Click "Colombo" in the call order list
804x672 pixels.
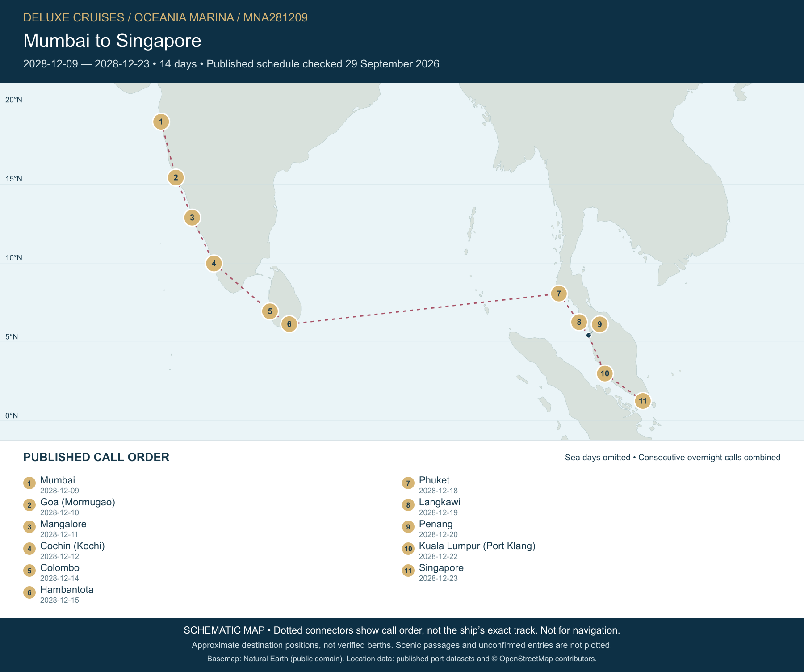[x=60, y=568]
